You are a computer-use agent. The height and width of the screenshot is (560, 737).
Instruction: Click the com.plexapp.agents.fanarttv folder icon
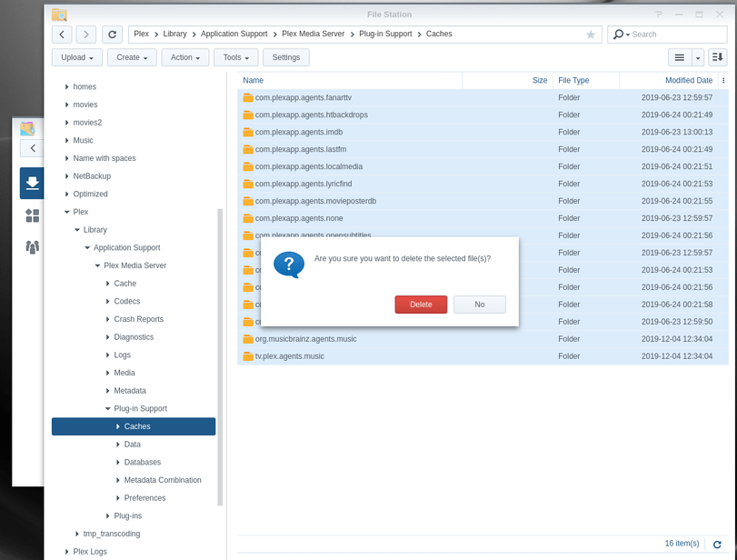(248, 98)
